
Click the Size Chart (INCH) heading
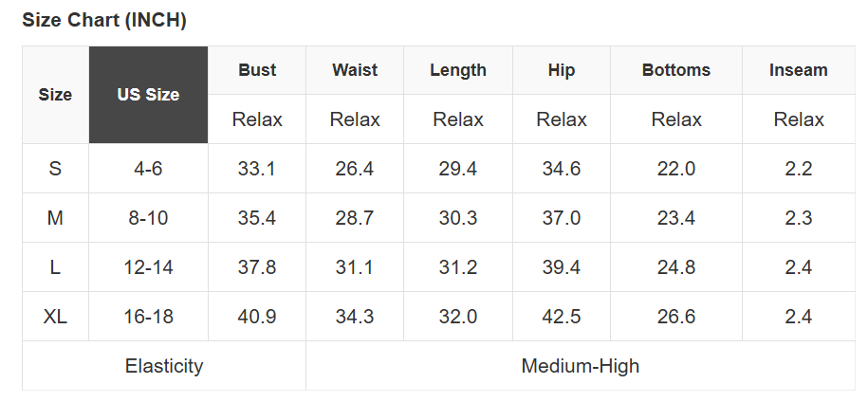104,22
